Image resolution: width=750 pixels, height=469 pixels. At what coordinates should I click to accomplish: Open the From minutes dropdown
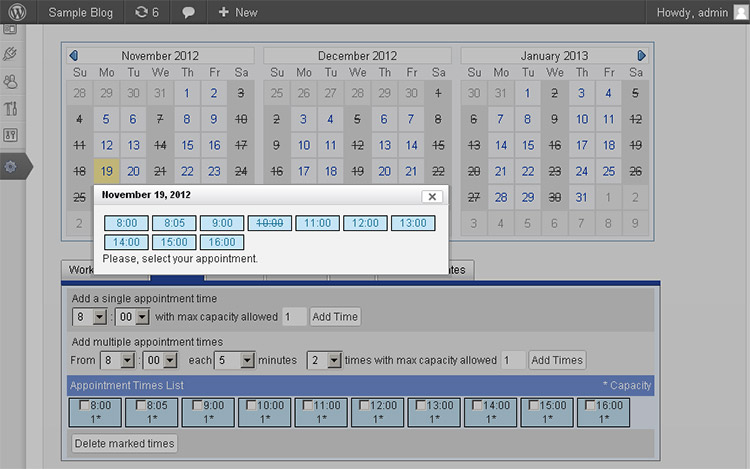[x=160, y=360]
